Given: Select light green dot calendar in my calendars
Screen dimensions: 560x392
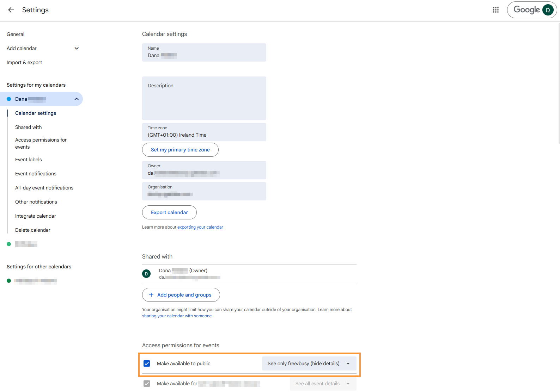Looking at the screenshot, I should click(x=9, y=244).
